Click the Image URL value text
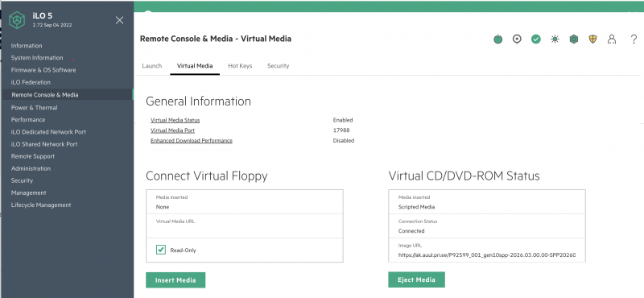The image size is (644, 298). pos(487,255)
